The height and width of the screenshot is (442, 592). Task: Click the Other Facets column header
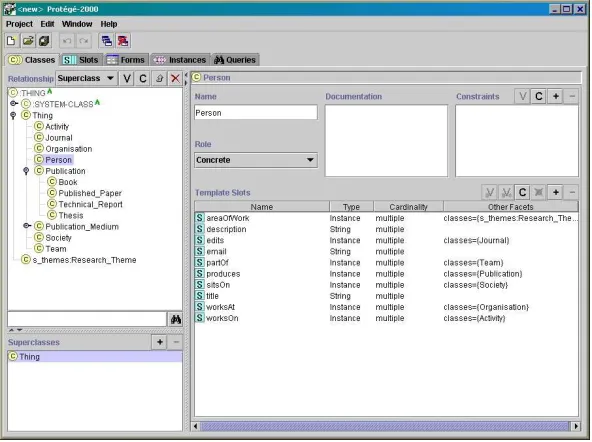point(511,207)
